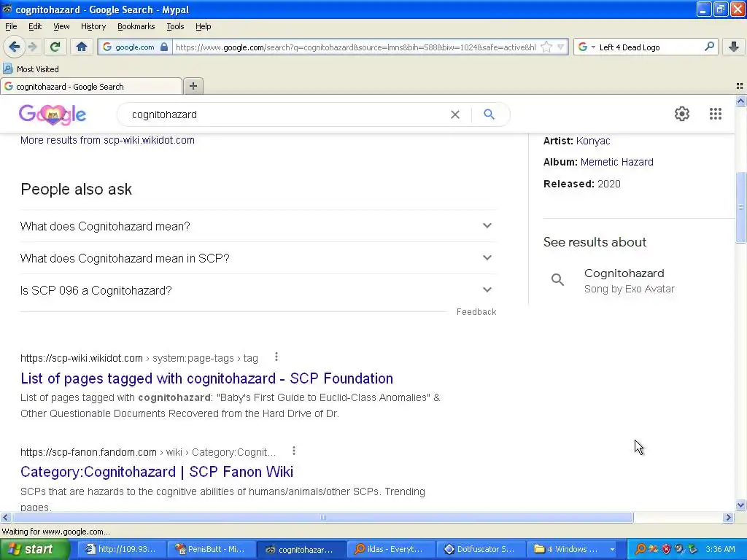Switch to http://109.93 taskbar window
This screenshot has width=747, height=560.
pyautogui.click(x=122, y=549)
